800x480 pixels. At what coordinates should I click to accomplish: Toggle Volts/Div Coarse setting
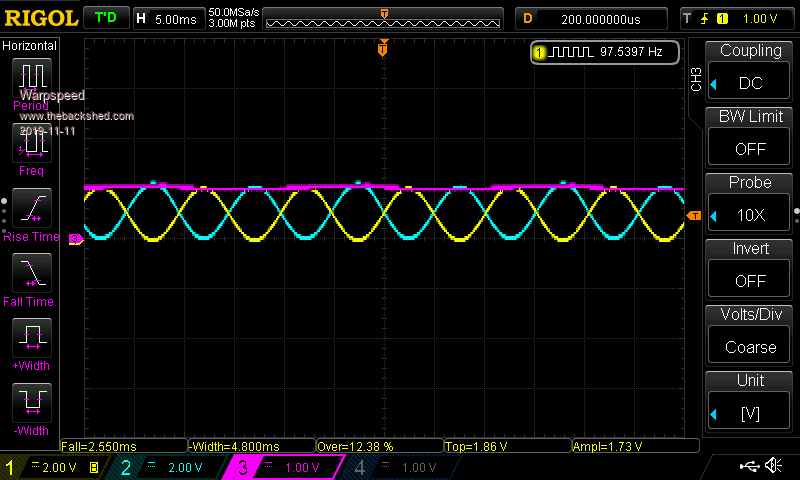click(x=750, y=347)
